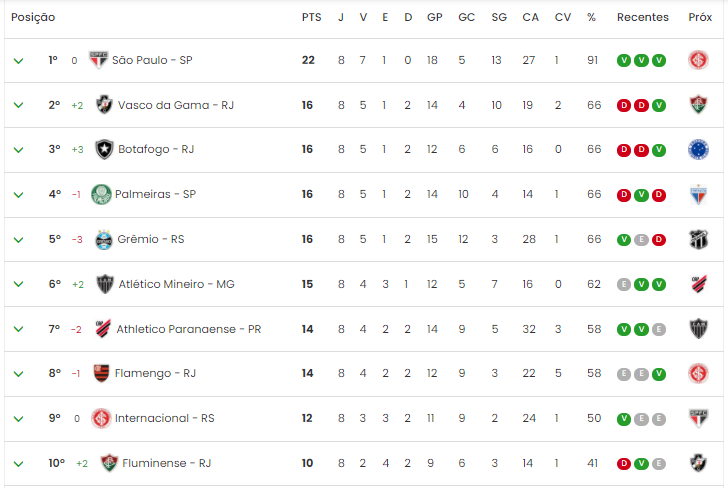Click Vasco's first red D result badge

624,105
